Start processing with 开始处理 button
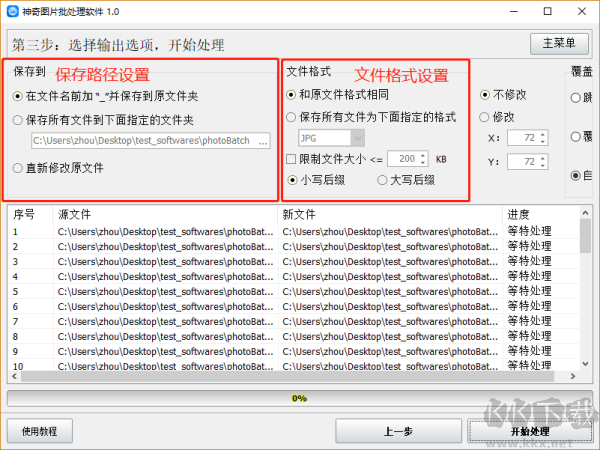 pyautogui.click(x=530, y=431)
